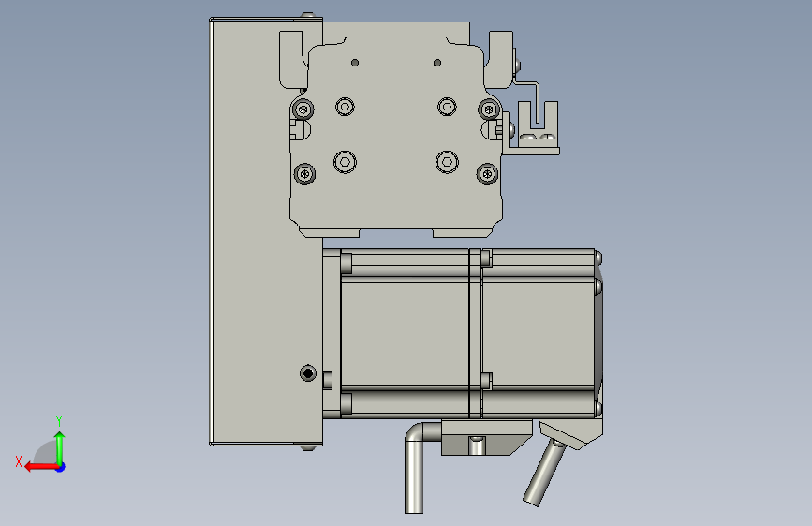Image resolution: width=812 pixels, height=526 pixels.
Task: Pick the lower-right Phillips screw on the carriage
Action: tap(487, 174)
